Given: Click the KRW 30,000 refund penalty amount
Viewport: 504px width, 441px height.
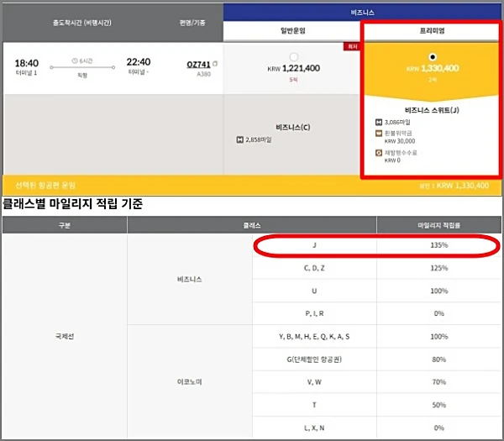Looking at the screenshot, I should pos(400,141).
